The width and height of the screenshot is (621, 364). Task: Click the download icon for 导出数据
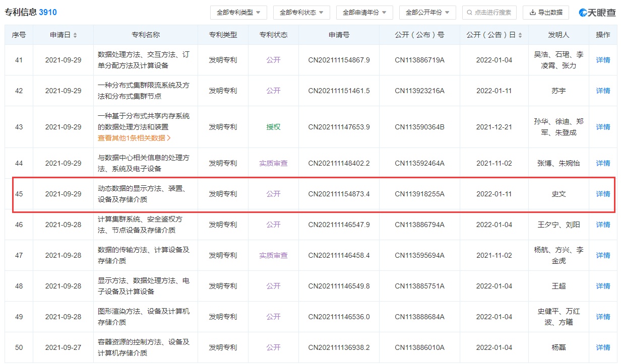click(532, 13)
